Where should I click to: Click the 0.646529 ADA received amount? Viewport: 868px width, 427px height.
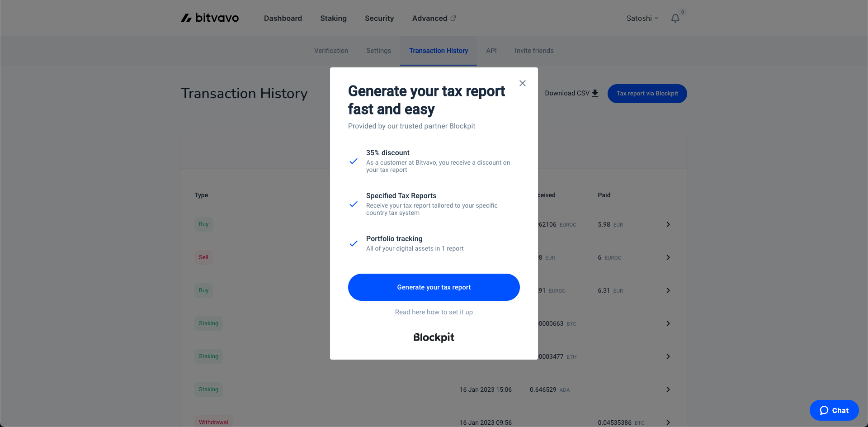(x=550, y=389)
